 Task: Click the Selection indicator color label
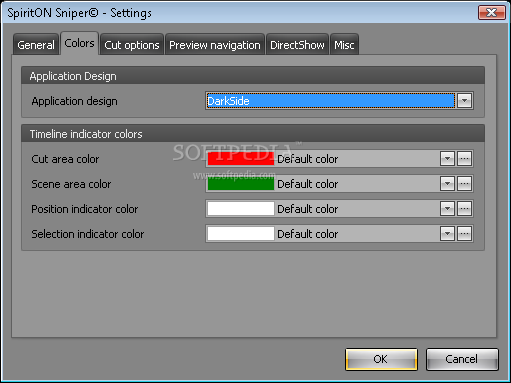point(88,234)
